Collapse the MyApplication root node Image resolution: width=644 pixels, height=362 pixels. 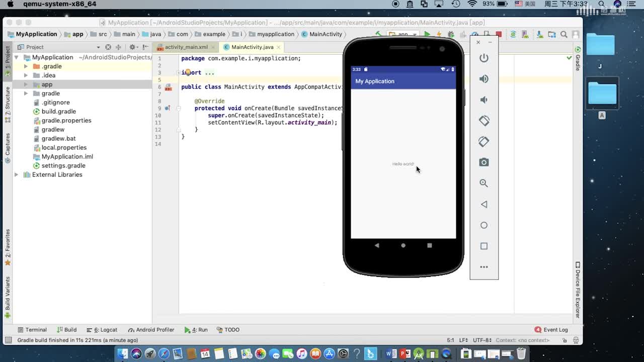tap(17, 57)
